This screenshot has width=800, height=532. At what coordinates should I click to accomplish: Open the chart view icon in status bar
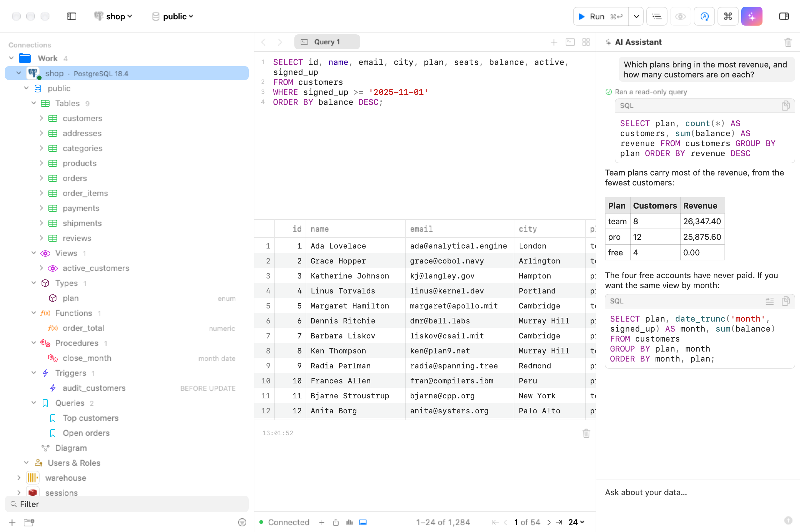tap(349, 522)
